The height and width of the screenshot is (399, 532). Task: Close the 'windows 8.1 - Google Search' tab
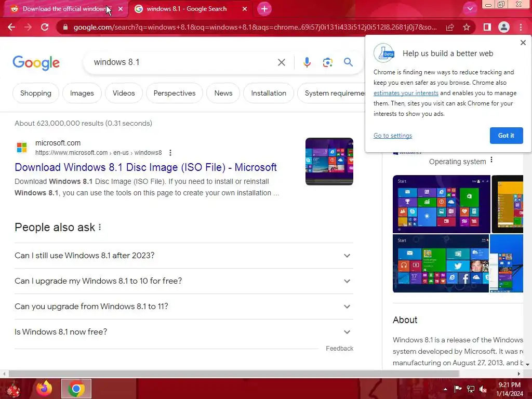pyautogui.click(x=245, y=9)
